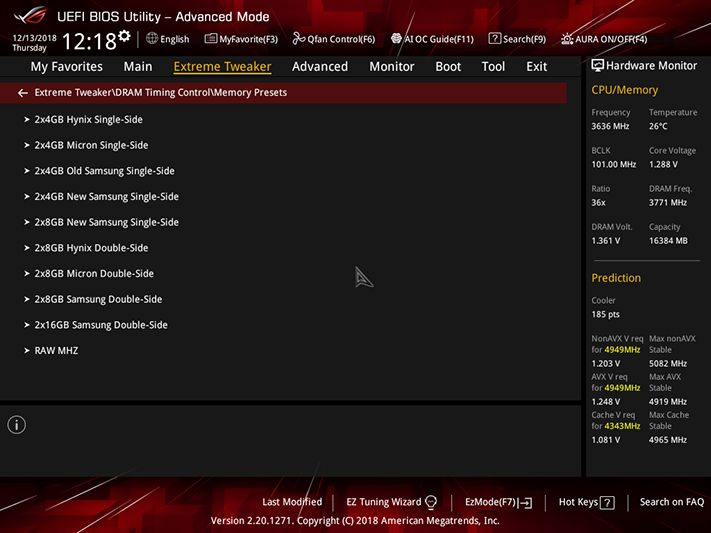Open the Qfan Control fan icon
The height and width of the screenshot is (533, 711).
298,39
